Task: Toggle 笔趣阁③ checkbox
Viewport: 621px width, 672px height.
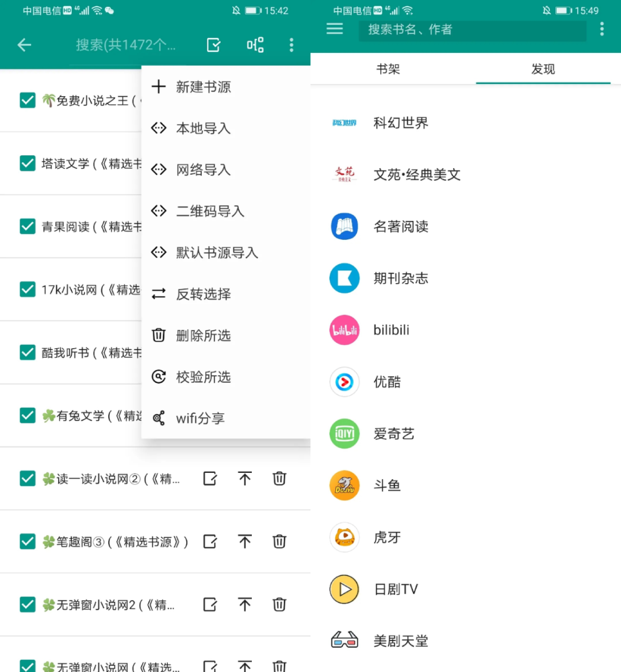Action: (28, 541)
